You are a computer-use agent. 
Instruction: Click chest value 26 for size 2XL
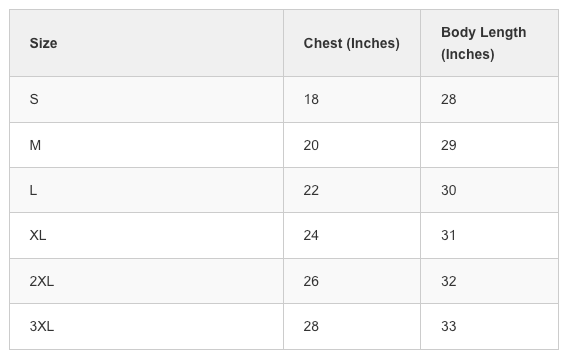click(x=311, y=281)
